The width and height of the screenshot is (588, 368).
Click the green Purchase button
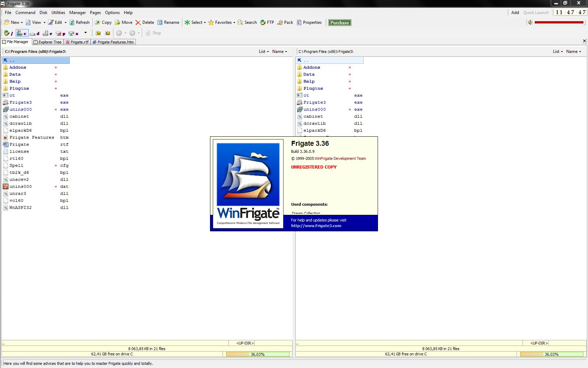(339, 23)
